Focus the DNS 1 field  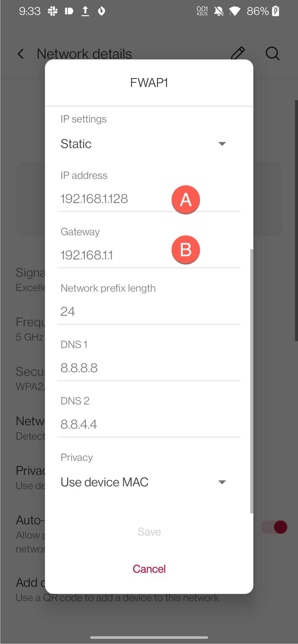149,368
